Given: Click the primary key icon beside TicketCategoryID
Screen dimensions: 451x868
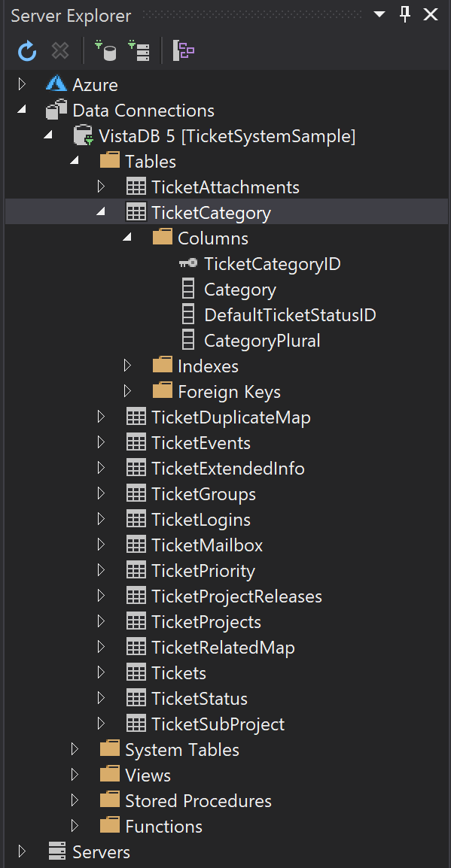Looking at the screenshot, I should 188,263.
